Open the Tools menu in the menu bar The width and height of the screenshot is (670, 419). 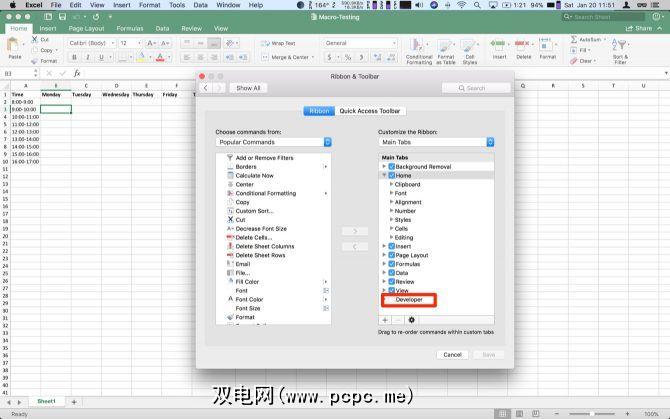(x=177, y=5)
